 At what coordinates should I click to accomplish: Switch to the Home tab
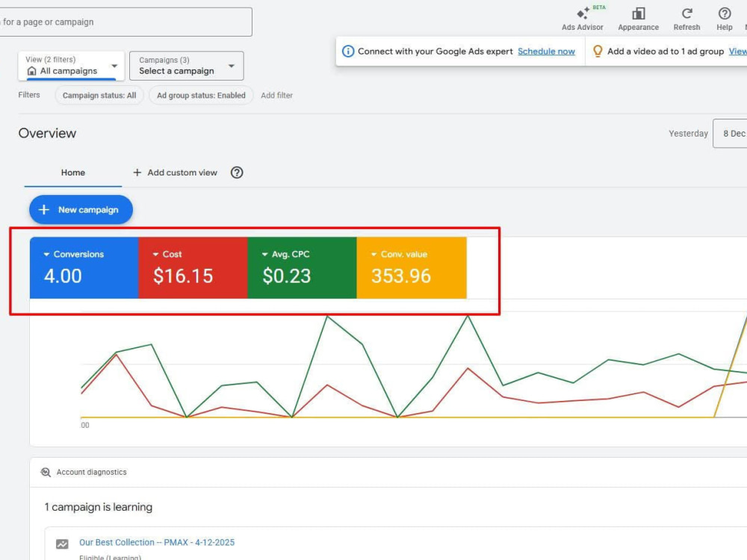click(x=73, y=173)
